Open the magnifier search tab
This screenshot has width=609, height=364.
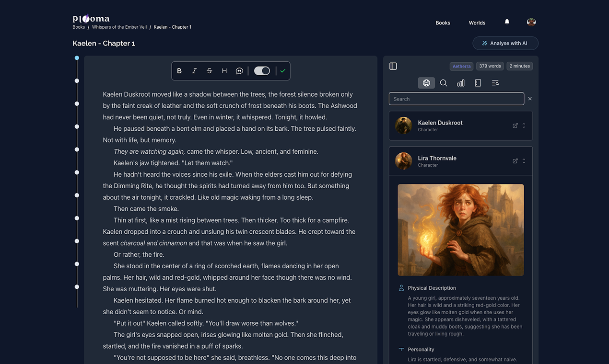pyautogui.click(x=444, y=83)
